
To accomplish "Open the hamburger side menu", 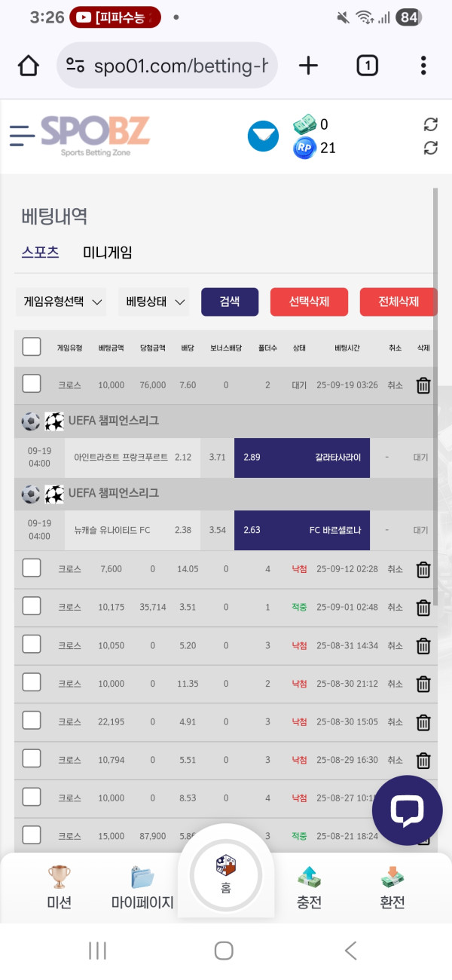I will click(22, 136).
